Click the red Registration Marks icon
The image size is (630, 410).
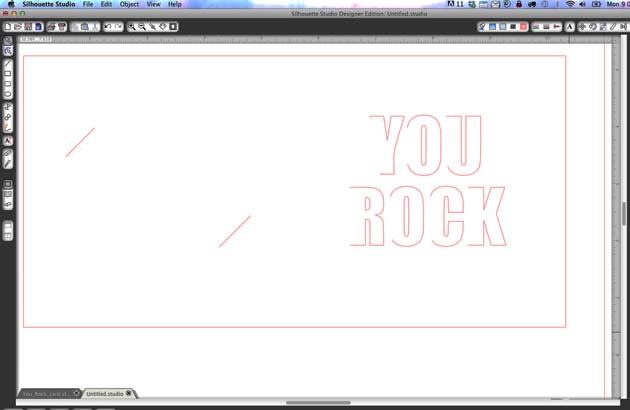[524, 27]
